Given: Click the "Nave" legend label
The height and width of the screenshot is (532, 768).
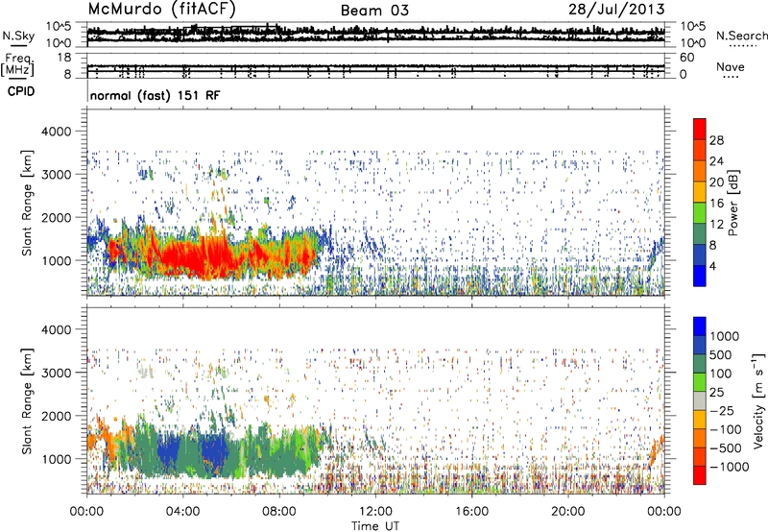Looking at the screenshot, I should click(731, 67).
